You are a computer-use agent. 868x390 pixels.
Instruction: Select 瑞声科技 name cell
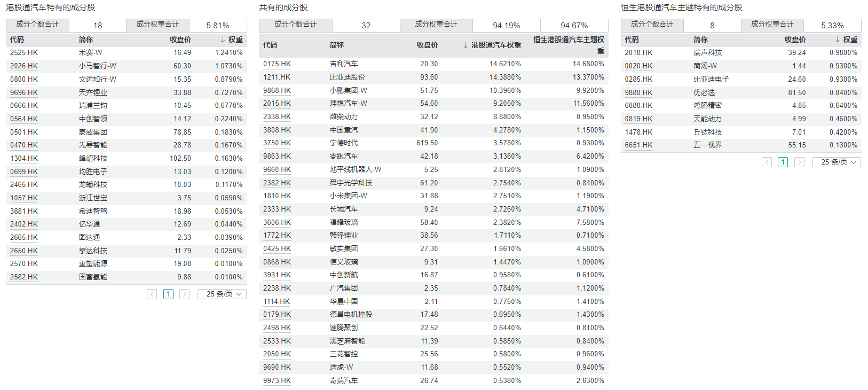[x=708, y=53]
